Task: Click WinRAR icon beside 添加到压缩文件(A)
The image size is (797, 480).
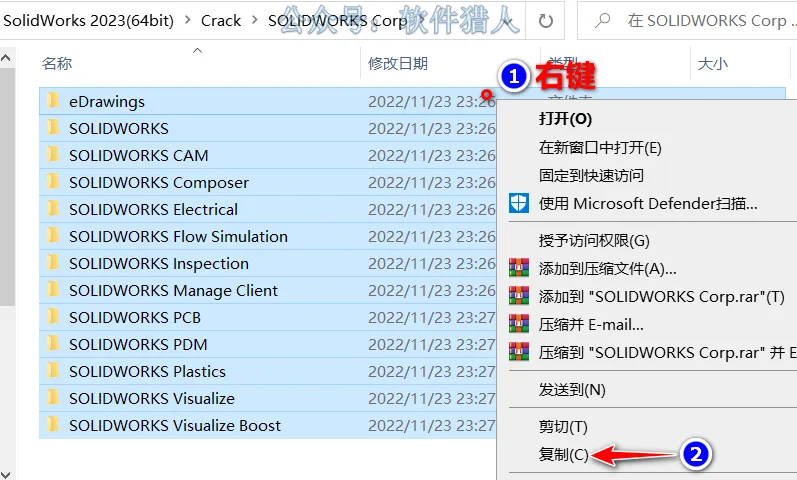Action: pyautogui.click(x=519, y=267)
